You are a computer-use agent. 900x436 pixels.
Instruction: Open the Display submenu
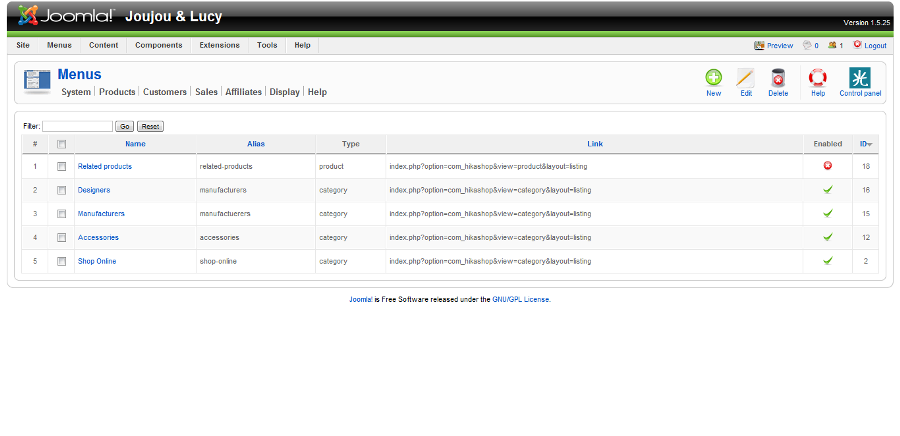(285, 92)
